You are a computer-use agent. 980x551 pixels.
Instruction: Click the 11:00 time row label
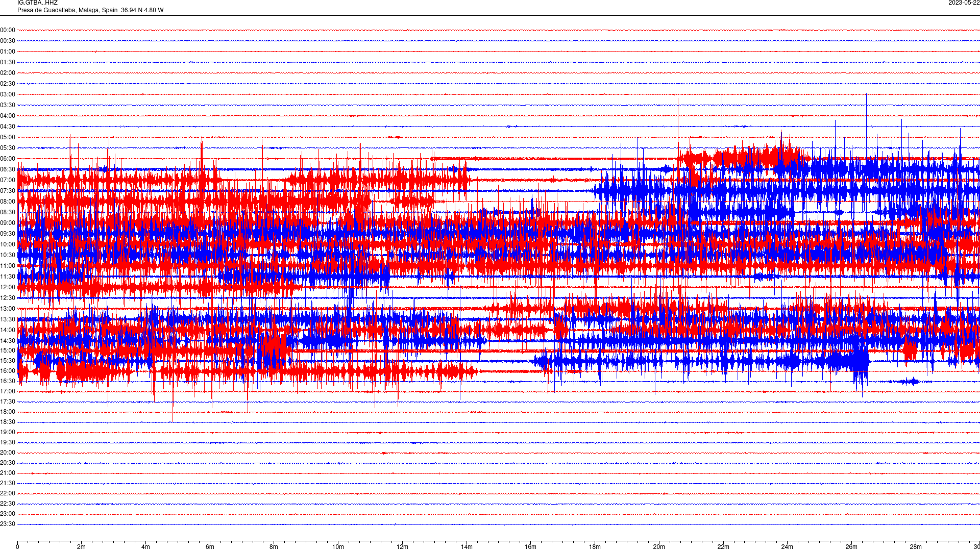pyautogui.click(x=8, y=266)
